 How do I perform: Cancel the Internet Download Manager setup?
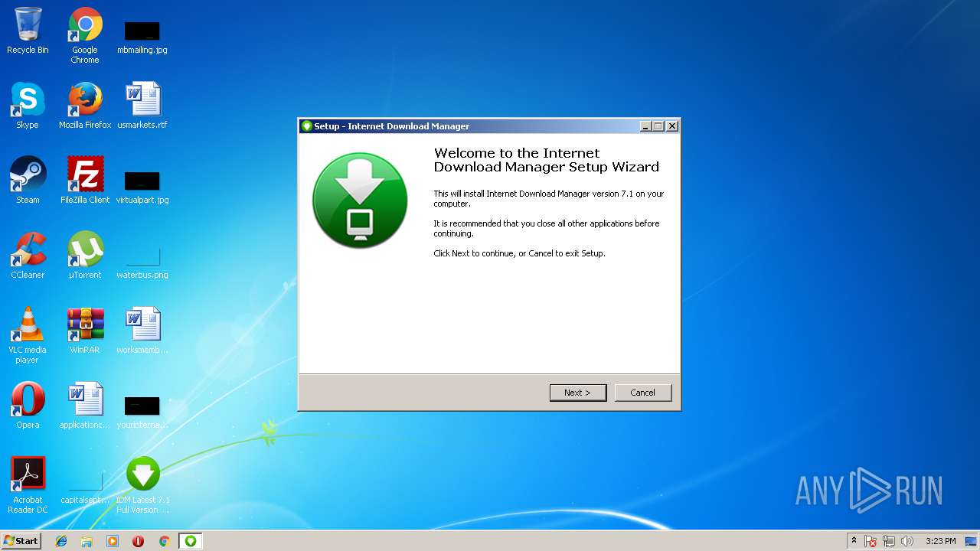642,393
